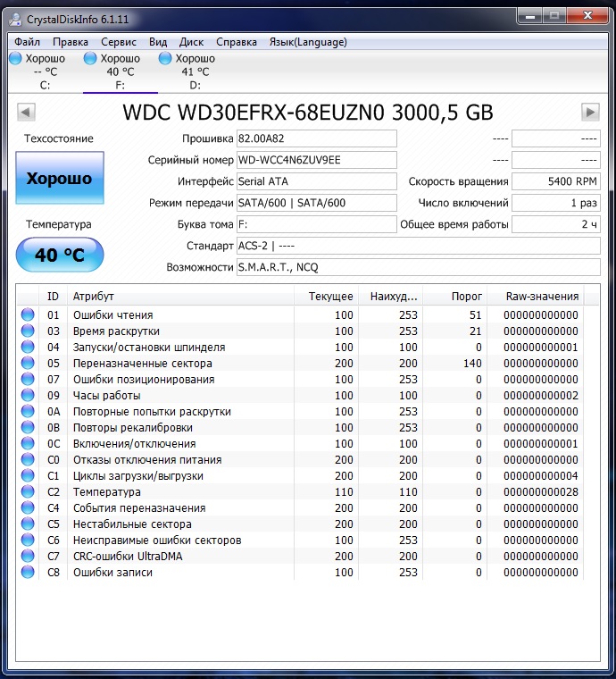Click total work time value 2 ч

[556, 224]
